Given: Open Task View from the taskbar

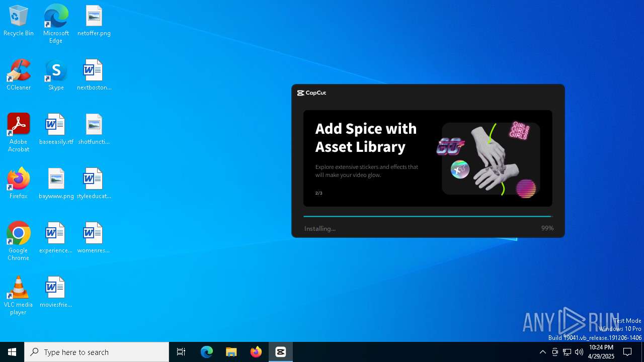Looking at the screenshot, I should 181,352.
